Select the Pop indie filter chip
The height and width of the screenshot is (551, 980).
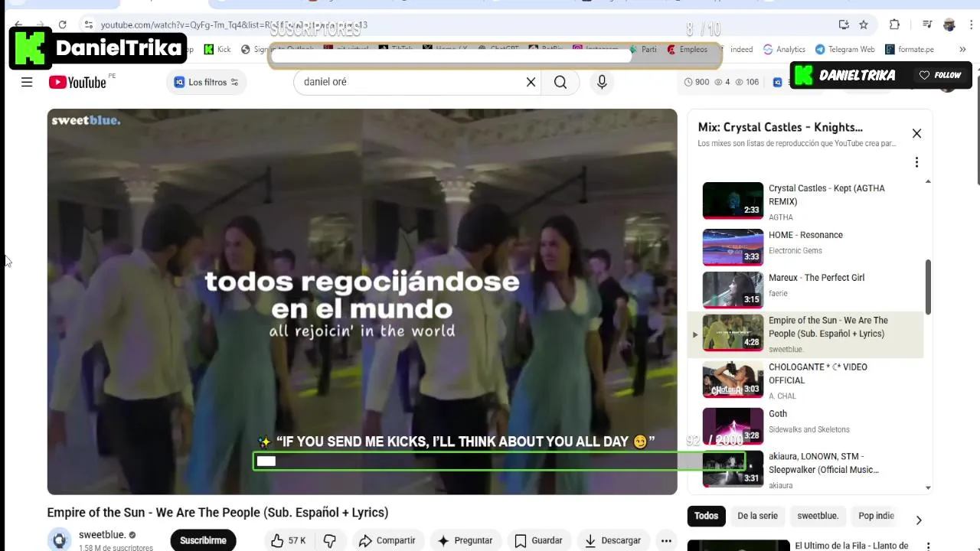(x=876, y=516)
